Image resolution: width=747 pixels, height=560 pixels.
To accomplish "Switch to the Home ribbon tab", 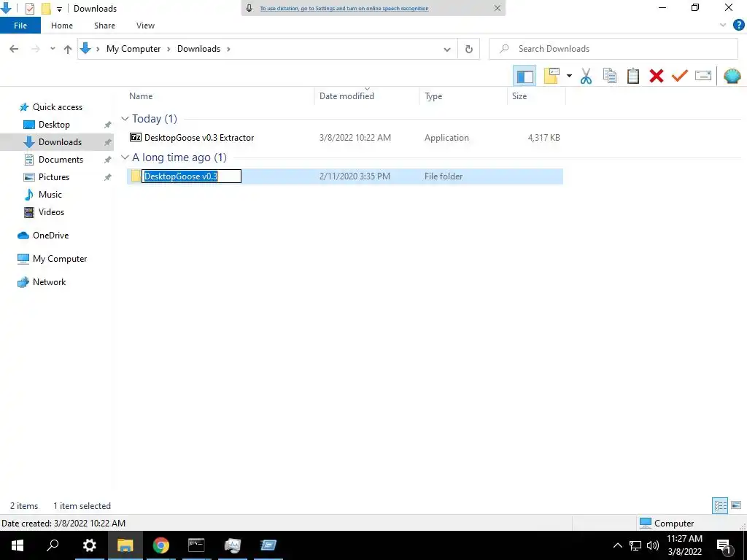I will 62,26.
